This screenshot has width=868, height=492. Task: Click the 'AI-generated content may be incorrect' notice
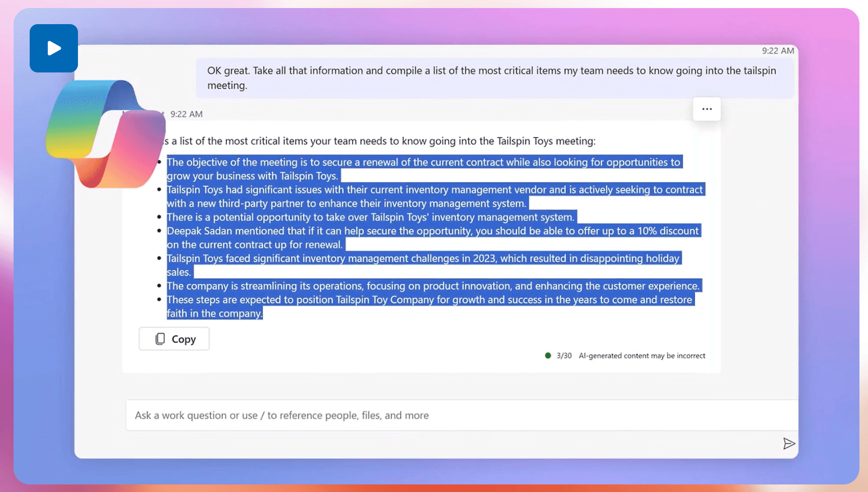(x=642, y=356)
